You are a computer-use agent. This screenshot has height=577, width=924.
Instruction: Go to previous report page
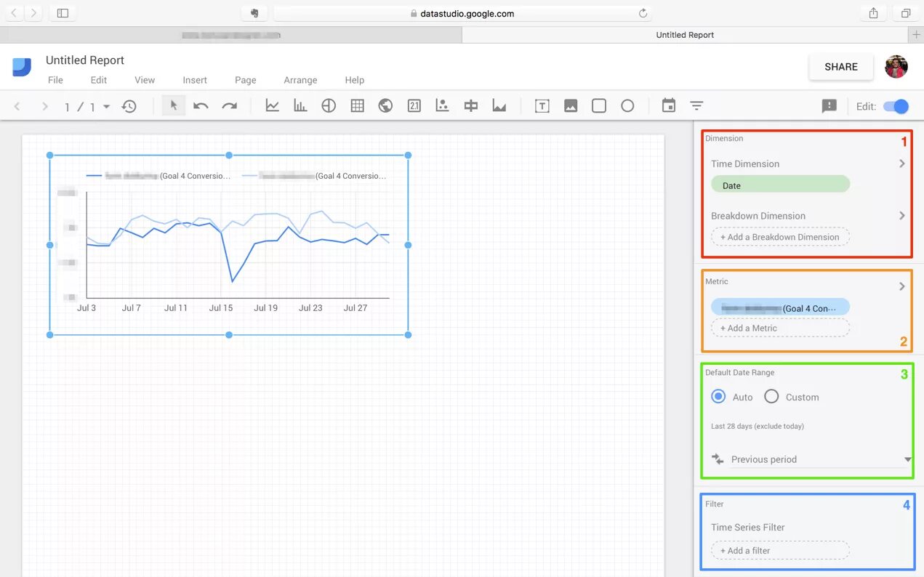(x=17, y=107)
